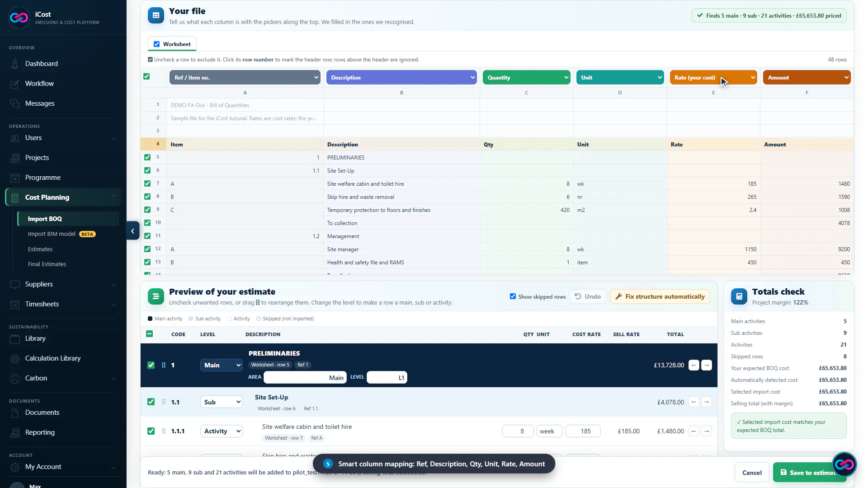This screenshot has height=488, width=868.
Task: Click drag handle of Site Set-Up row
Action: click(164, 402)
